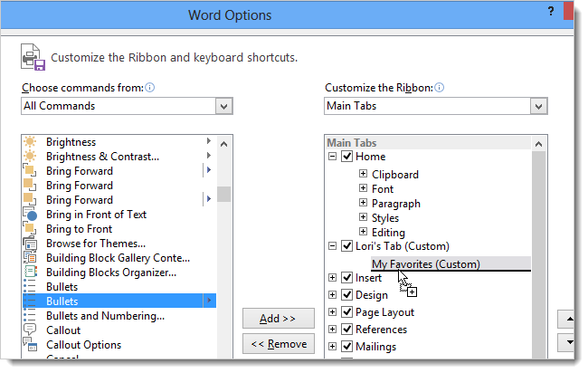Select the Bring in Front of Text icon
This screenshot has width=588, height=373.
tap(30, 215)
